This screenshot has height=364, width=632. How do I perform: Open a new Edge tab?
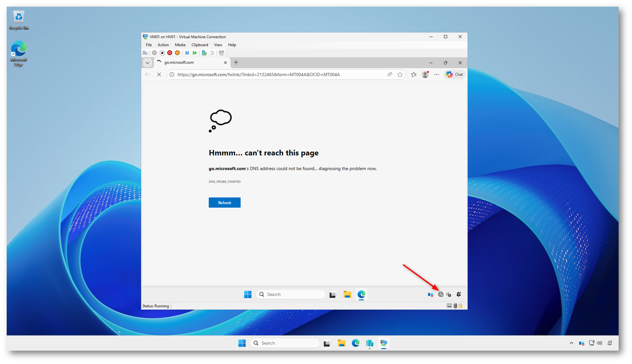point(236,62)
